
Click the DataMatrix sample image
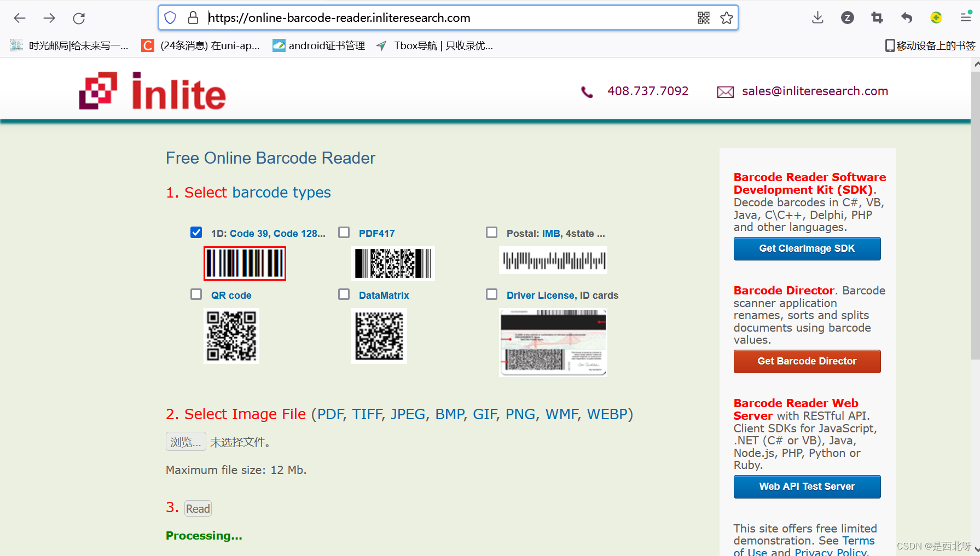[x=379, y=336]
